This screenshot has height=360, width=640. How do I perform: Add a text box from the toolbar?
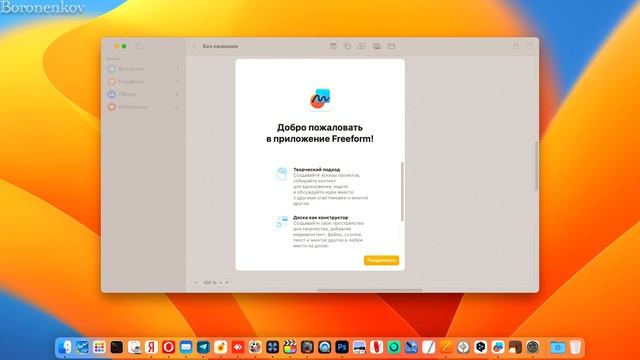(x=361, y=46)
